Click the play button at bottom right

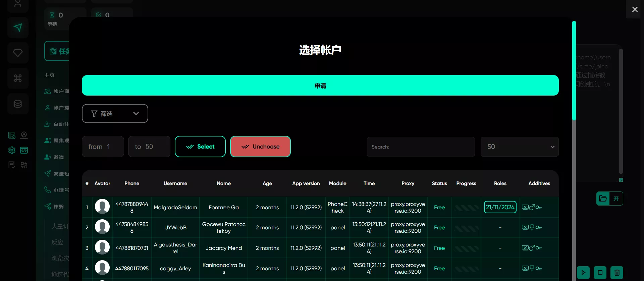point(583,273)
